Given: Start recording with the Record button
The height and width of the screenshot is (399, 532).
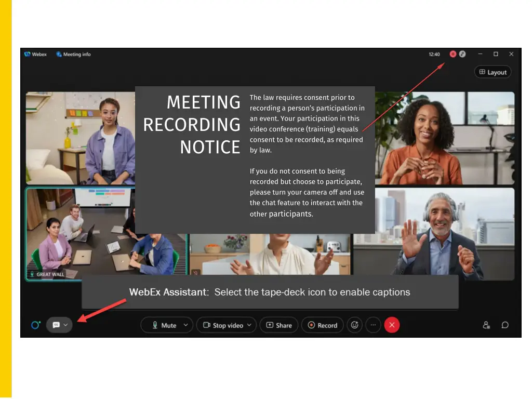Looking at the screenshot, I should click(x=323, y=325).
